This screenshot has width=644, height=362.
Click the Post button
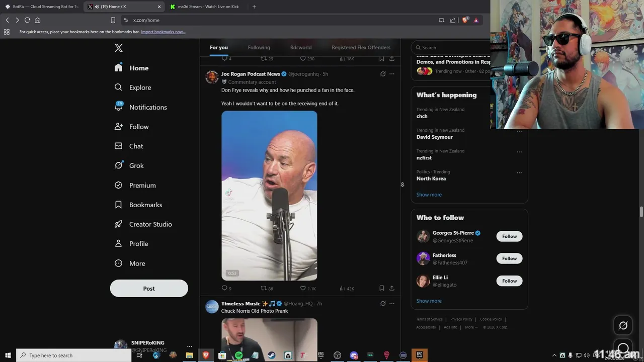(149, 289)
